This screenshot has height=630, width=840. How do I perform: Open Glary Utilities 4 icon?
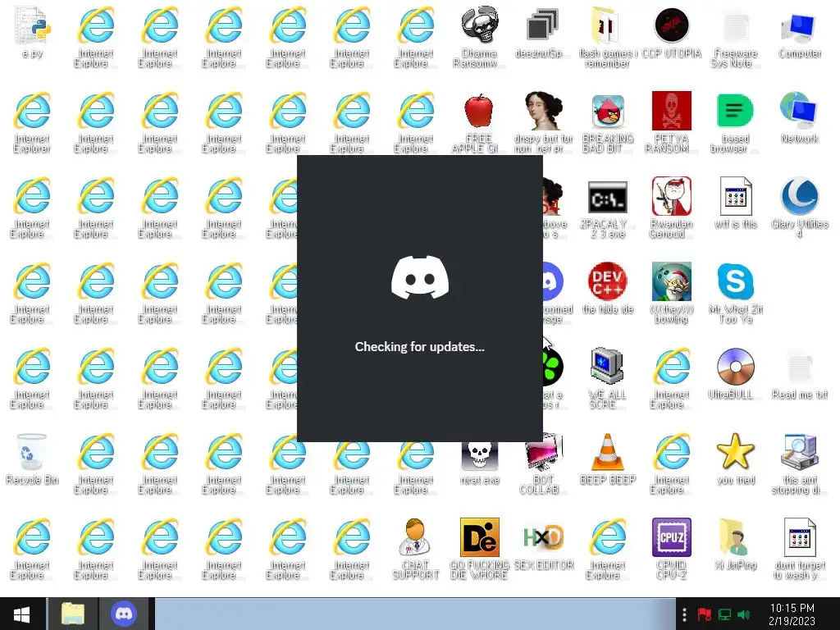[x=799, y=196]
